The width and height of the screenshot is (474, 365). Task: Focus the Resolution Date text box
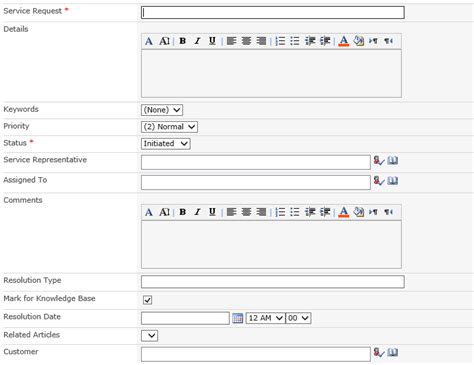coord(185,318)
